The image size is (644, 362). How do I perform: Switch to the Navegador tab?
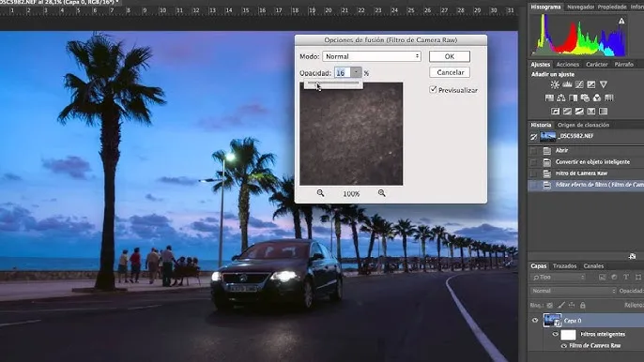580,7
